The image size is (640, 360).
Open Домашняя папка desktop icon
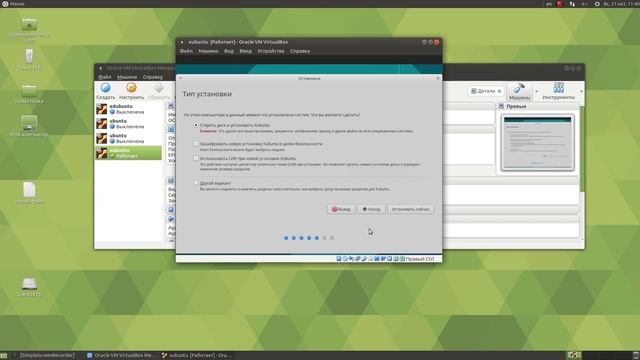(29, 24)
